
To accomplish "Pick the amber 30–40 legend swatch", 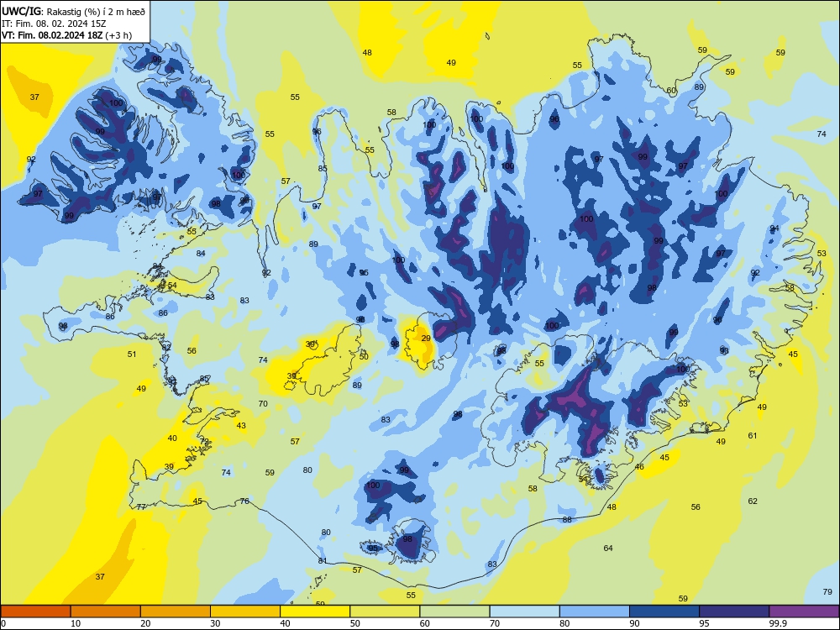I will (x=245, y=612).
